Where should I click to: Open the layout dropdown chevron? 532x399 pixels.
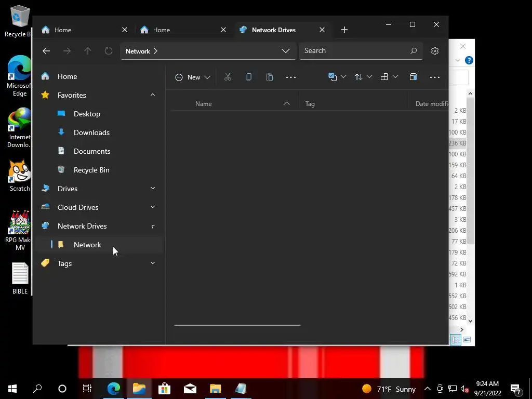[395, 77]
